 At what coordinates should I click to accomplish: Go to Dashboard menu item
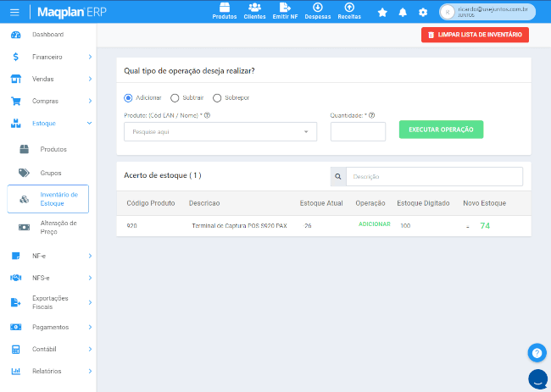[47, 35]
